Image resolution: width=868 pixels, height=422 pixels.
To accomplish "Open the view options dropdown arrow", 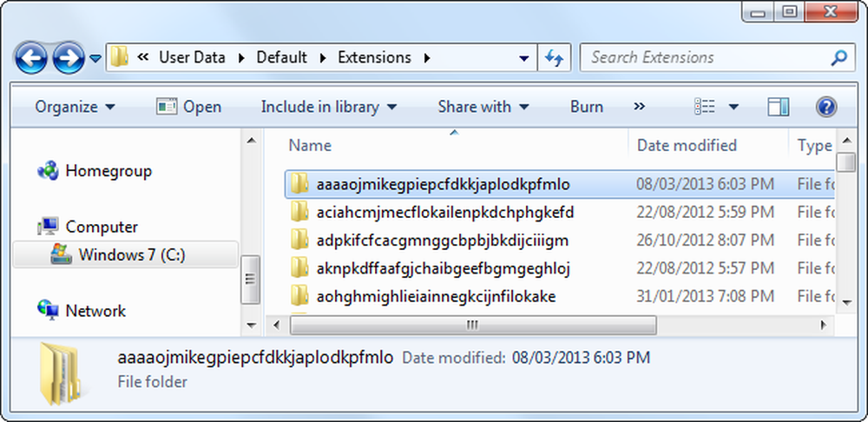I will click(x=733, y=107).
